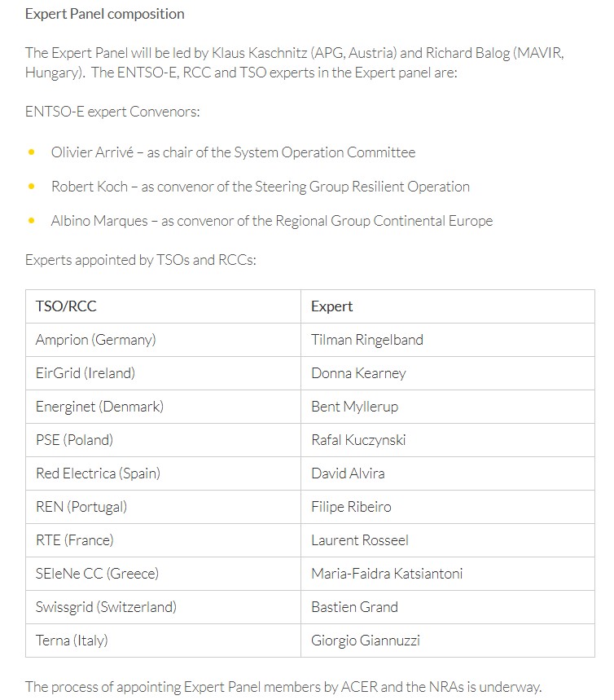The height and width of the screenshot is (700, 614).
Task: Click the 'Expert Panel composition' heading
Action: point(105,14)
